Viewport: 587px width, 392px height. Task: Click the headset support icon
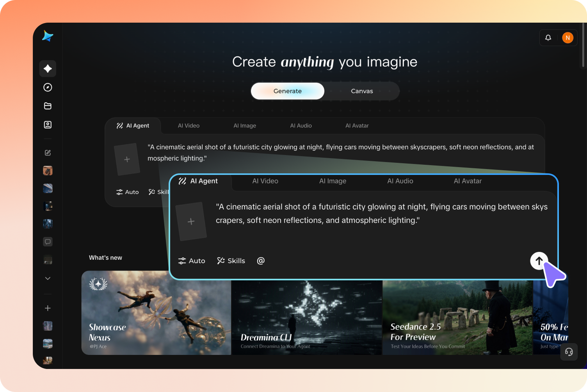click(569, 352)
